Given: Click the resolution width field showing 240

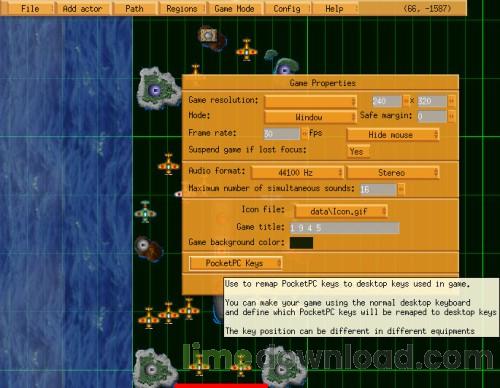Looking at the screenshot, I should (387, 101).
